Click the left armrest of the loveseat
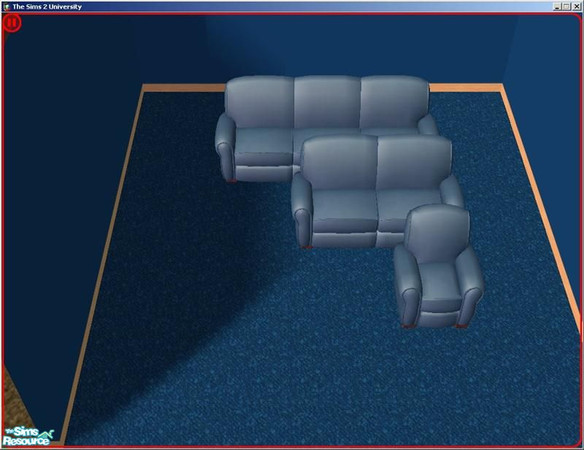 pyautogui.click(x=302, y=210)
